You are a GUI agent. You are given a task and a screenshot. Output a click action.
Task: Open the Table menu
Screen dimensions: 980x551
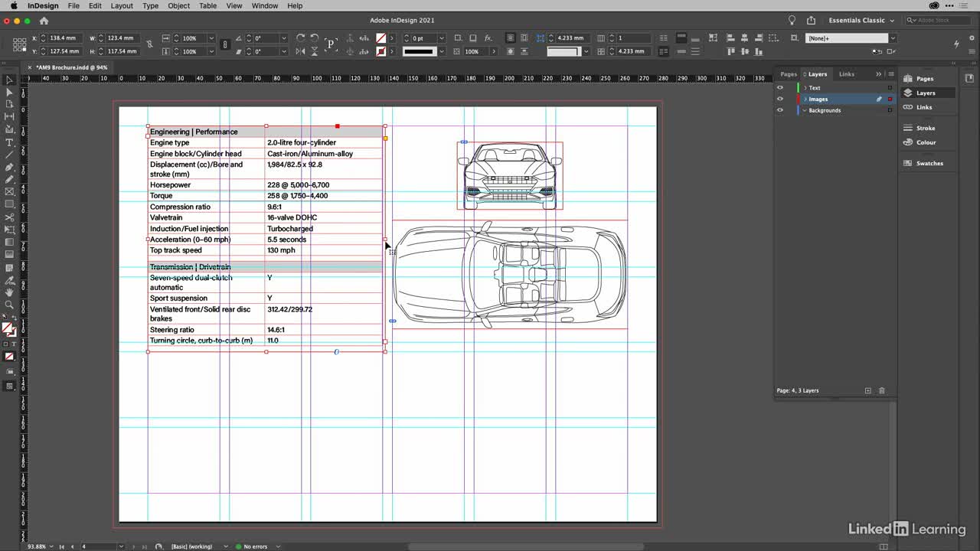tap(208, 5)
